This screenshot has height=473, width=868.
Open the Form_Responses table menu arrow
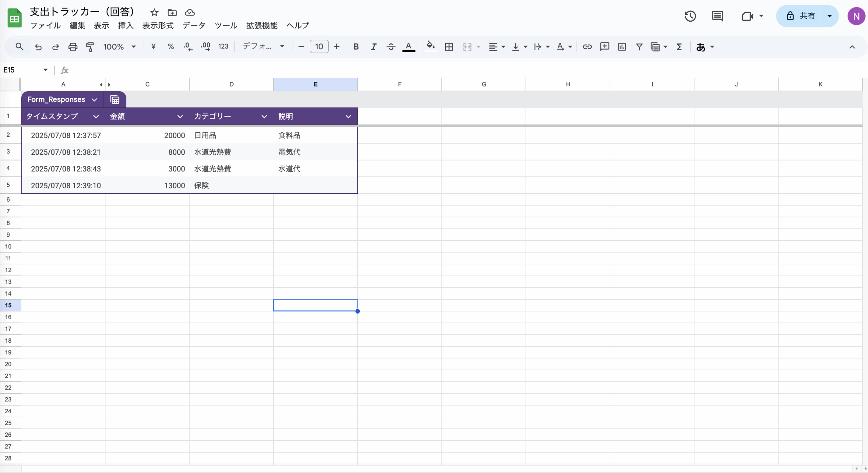94,100
